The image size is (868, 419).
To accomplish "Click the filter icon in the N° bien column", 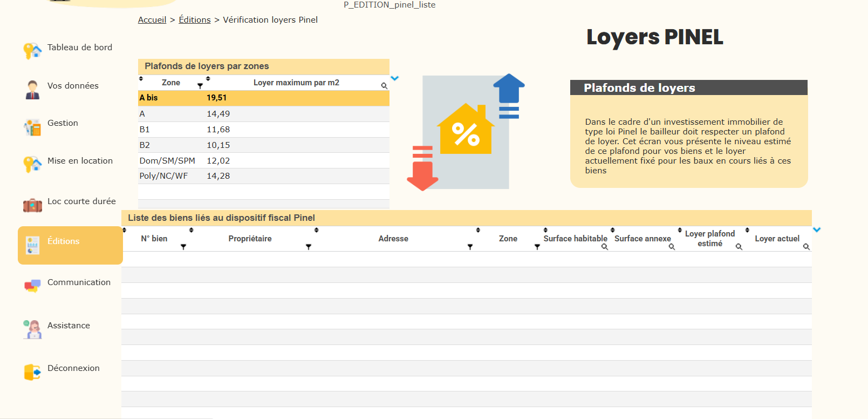I will (183, 247).
